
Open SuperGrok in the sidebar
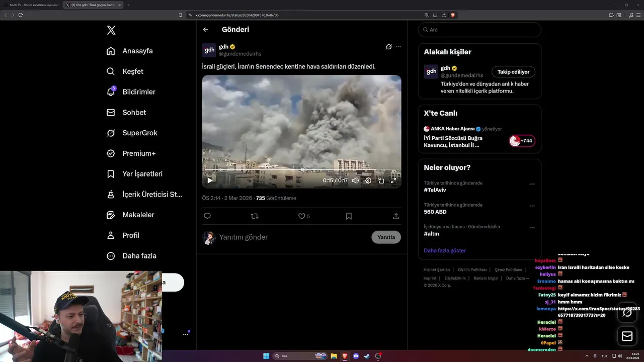click(132, 133)
